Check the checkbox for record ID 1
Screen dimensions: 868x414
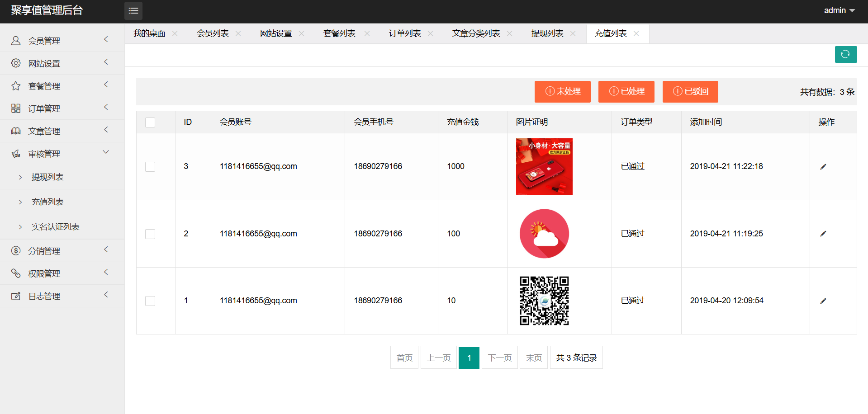tap(150, 301)
